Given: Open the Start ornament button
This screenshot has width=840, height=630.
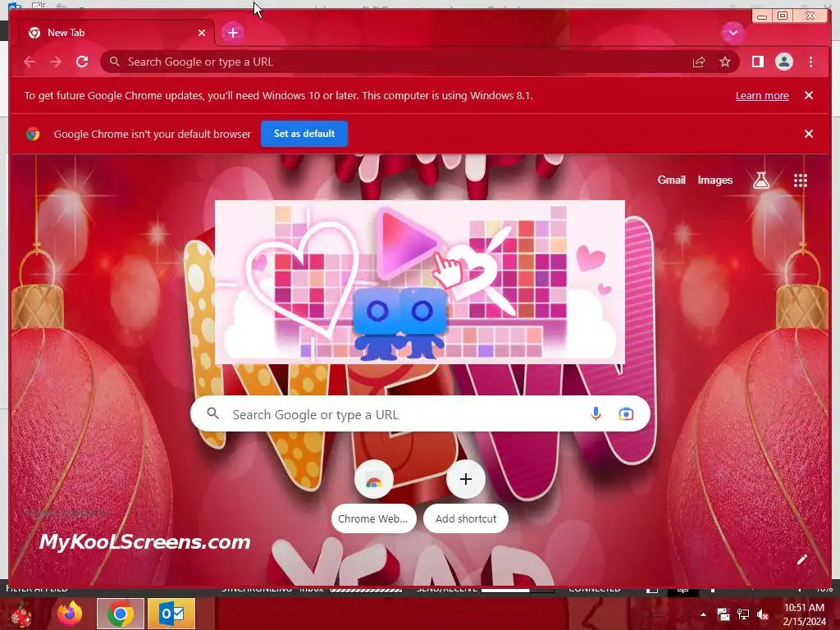Looking at the screenshot, I should (x=21, y=615).
